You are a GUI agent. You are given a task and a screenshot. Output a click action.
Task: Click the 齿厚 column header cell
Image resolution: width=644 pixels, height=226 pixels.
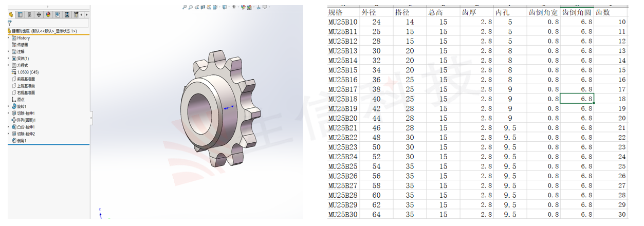pos(476,12)
